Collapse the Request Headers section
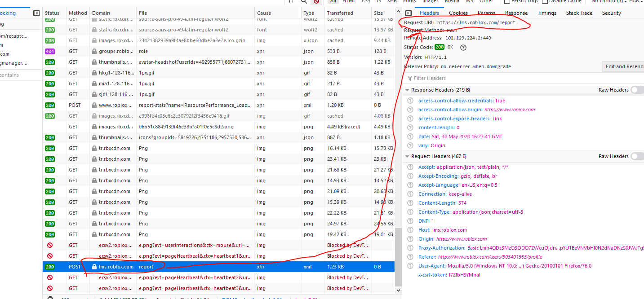The image size is (644, 299). 407,156
